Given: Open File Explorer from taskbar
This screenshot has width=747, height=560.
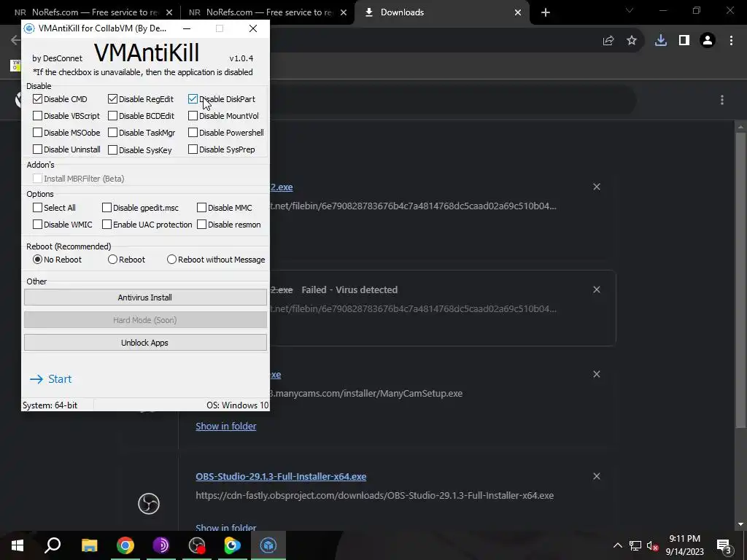Looking at the screenshot, I should pos(89,545).
